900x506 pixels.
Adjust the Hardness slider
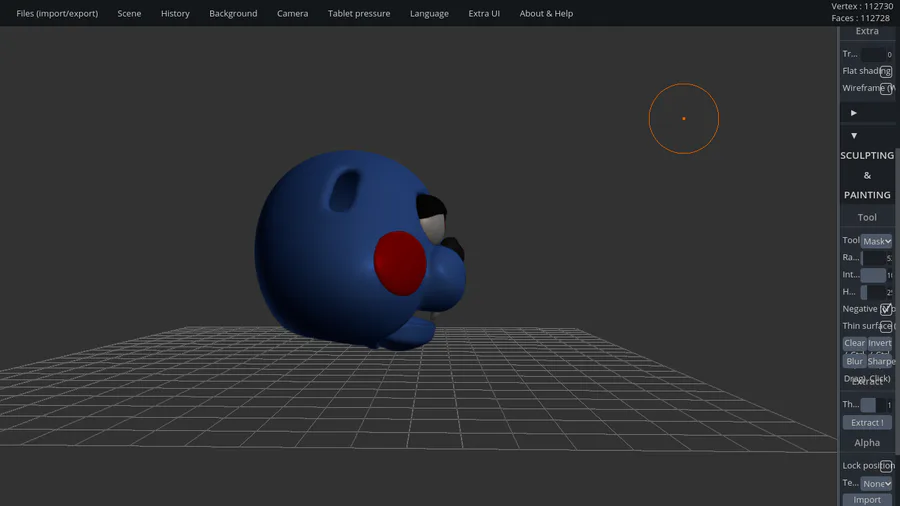[873, 293]
